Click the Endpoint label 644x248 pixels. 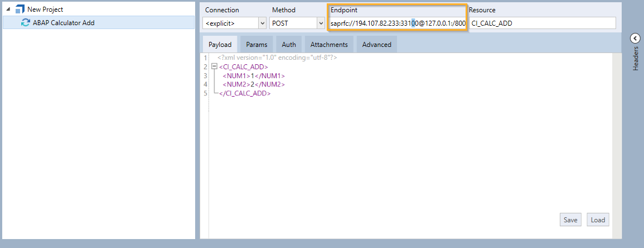344,10
